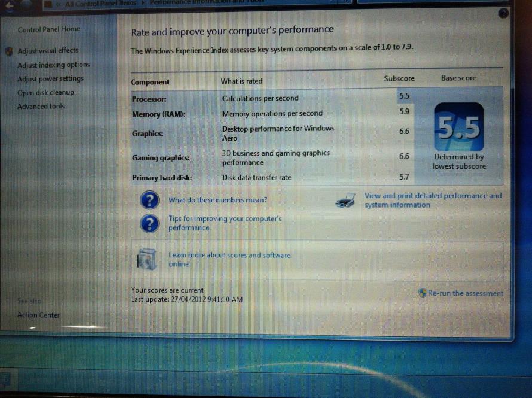
Task: Click the Component column header
Action: (x=150, y=82)
